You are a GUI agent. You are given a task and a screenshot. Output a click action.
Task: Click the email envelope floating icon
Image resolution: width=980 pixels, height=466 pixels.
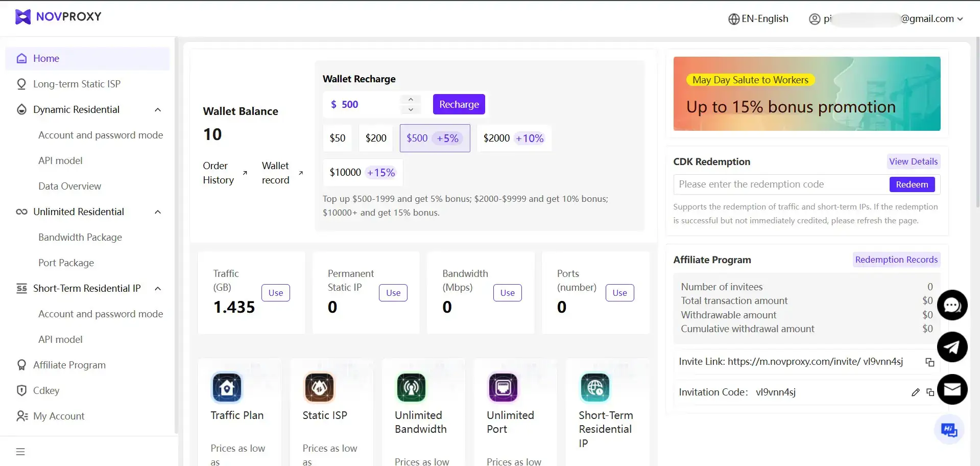(952, 389)
